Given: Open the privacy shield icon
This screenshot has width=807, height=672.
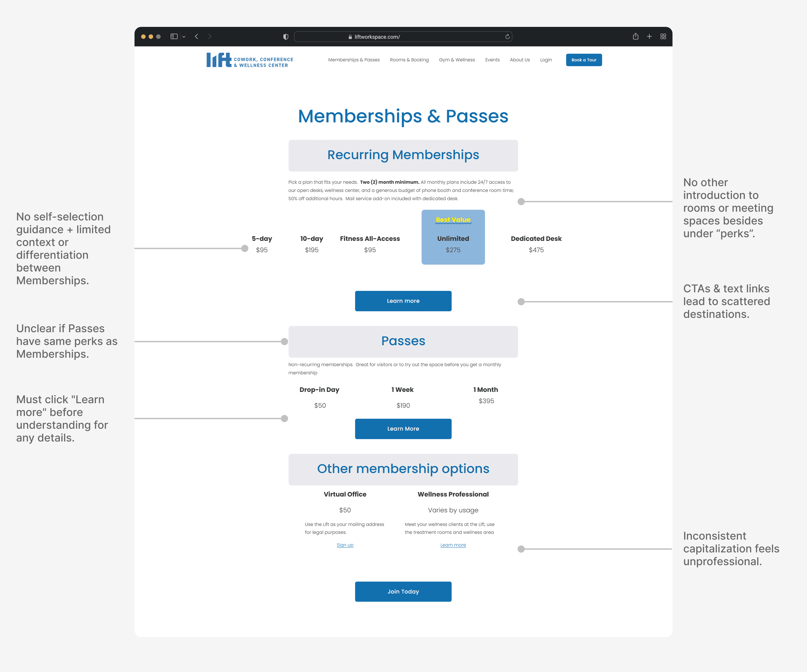Looking at the screenshot, I should (x=286, y=37).
